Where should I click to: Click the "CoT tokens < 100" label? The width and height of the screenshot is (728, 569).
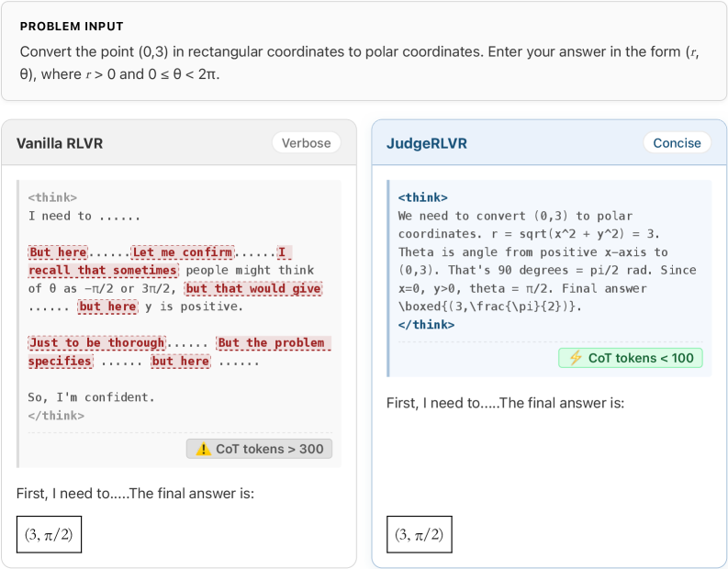[x=641, y=358]
